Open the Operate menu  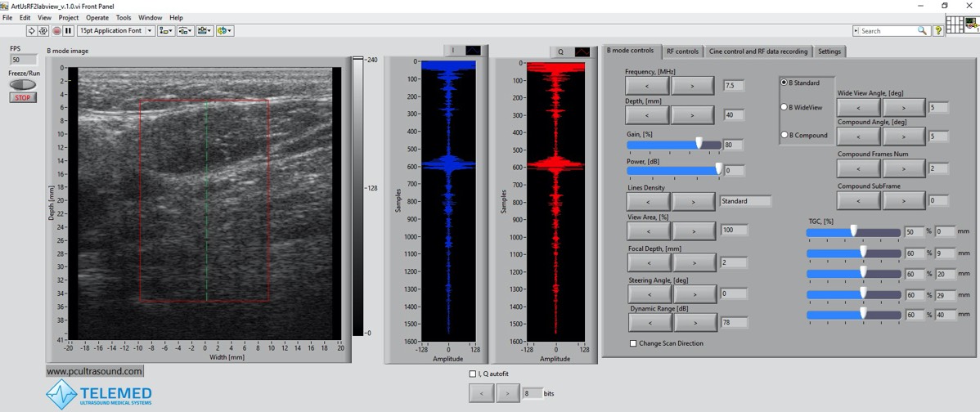(97, 18)
